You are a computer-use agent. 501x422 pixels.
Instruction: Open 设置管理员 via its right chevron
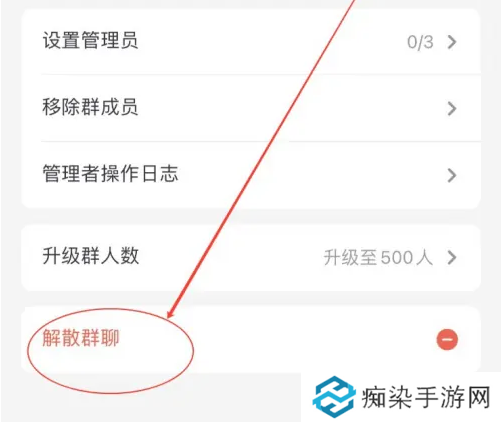tap(452, 42)
